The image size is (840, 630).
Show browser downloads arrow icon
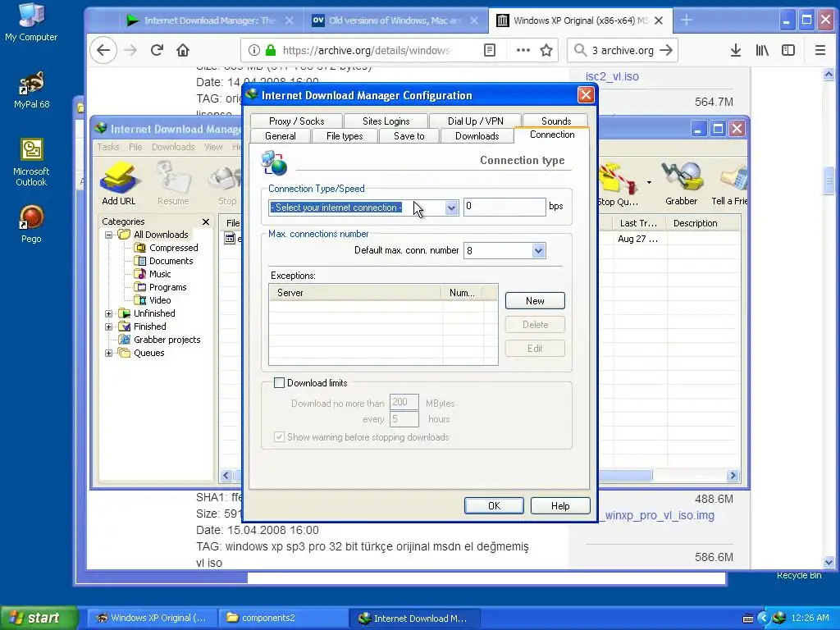(x=736, y=50)
